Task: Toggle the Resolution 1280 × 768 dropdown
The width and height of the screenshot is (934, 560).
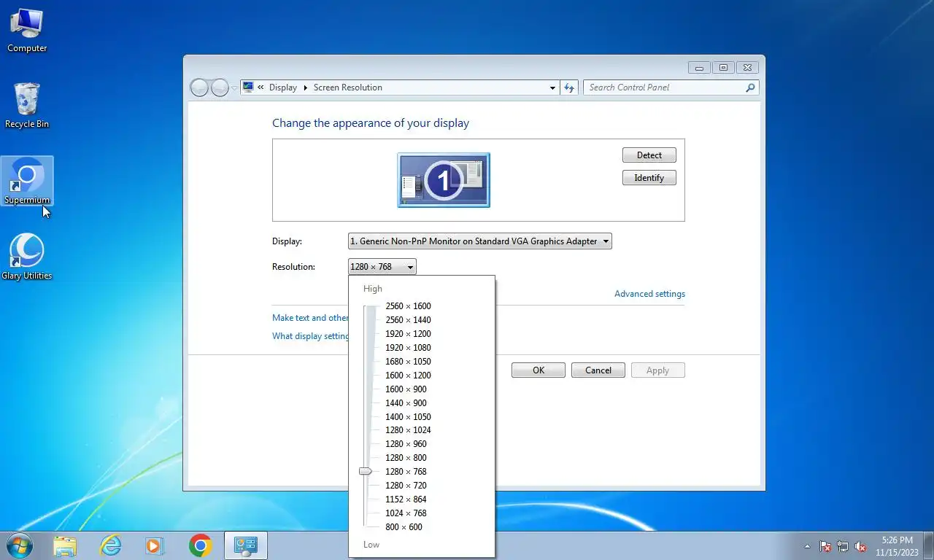Action: 382,267
